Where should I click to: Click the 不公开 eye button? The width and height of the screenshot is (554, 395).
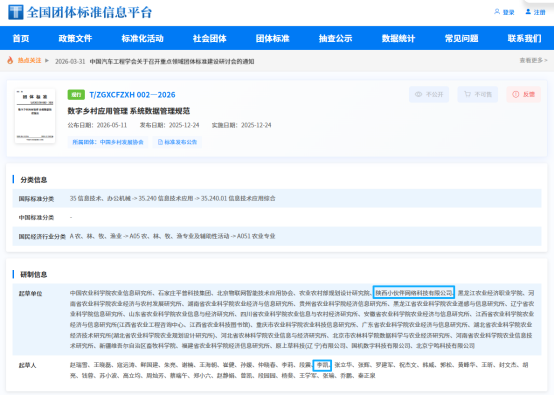(429, 94)
